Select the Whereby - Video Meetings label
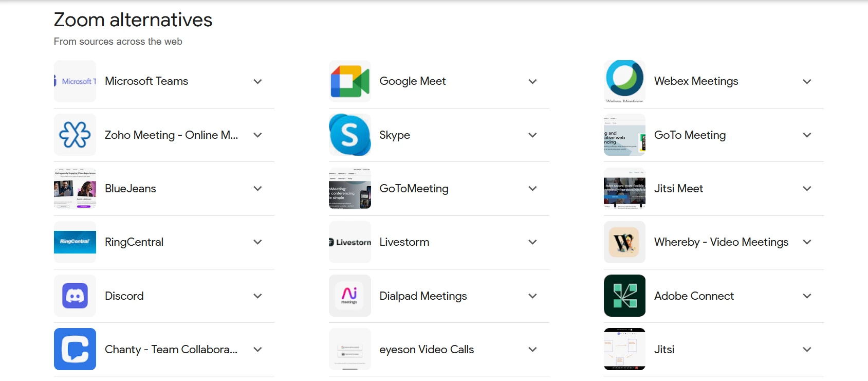Screen dimensions: 868x381 click(721, 242)
